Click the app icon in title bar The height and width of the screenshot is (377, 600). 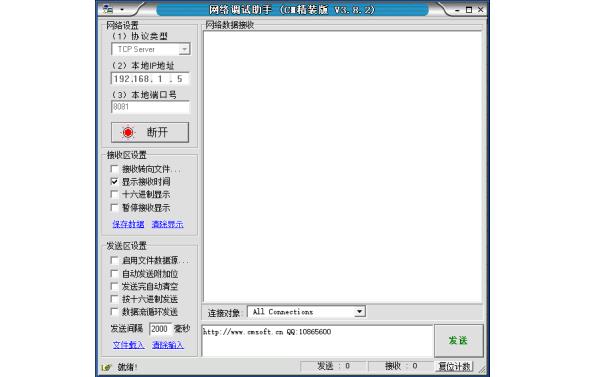108,9
